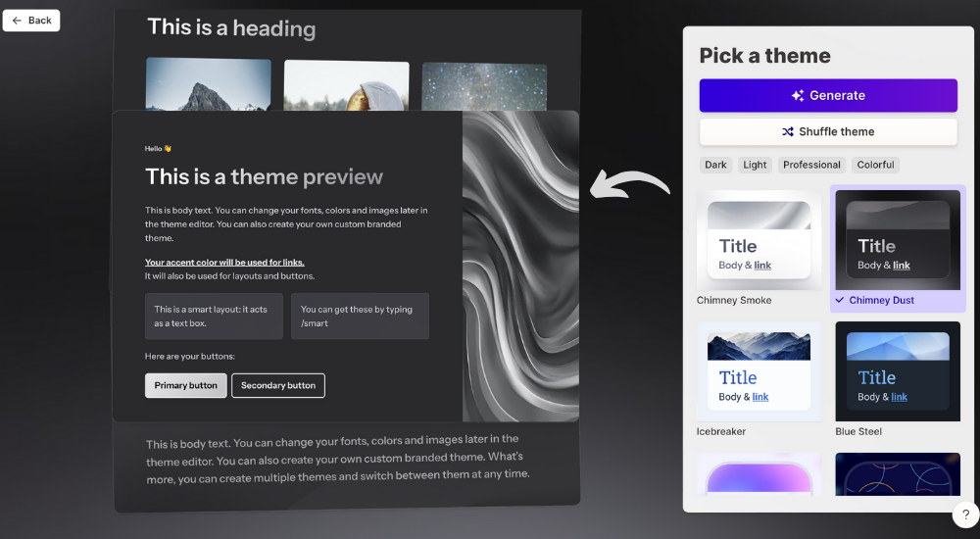The image size is (980, 539).
Task: Choose the Blue Steel theme
Action: point(897,371)
